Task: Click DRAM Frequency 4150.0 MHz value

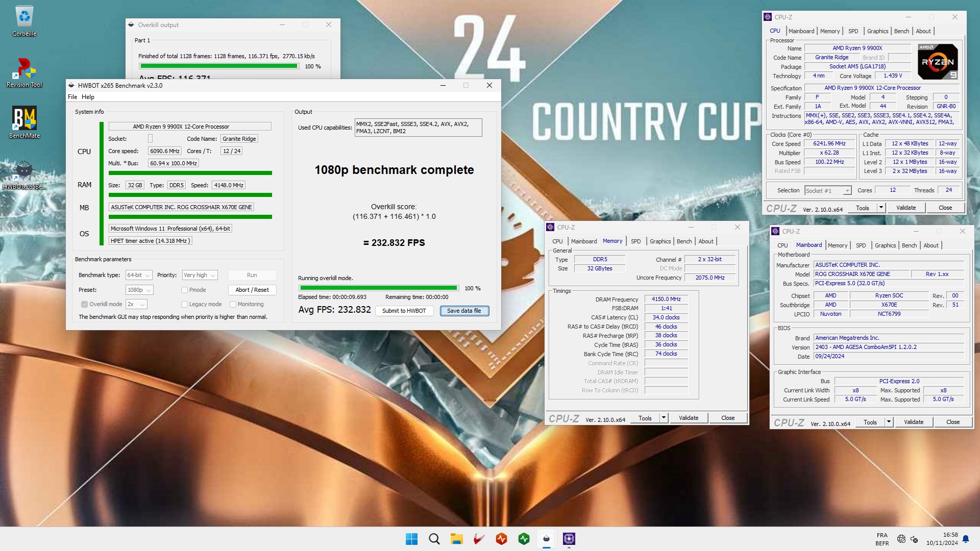Action: [666, 299]
